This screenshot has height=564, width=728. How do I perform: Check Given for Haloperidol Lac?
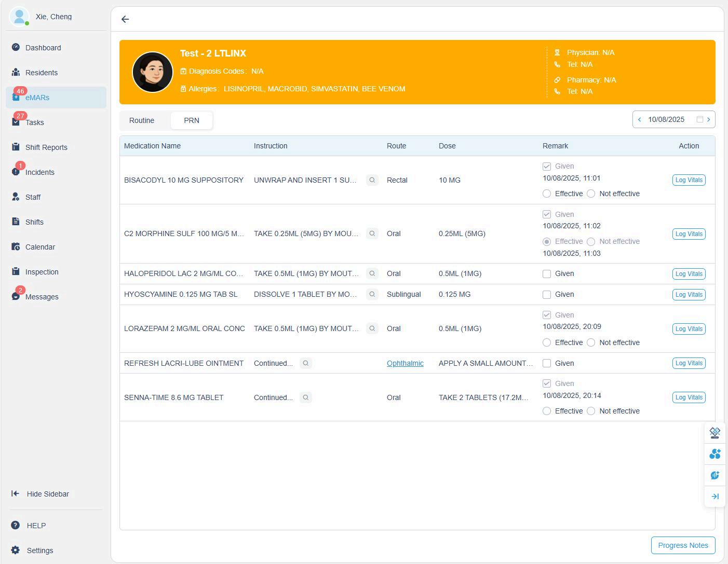coord(547,274)
